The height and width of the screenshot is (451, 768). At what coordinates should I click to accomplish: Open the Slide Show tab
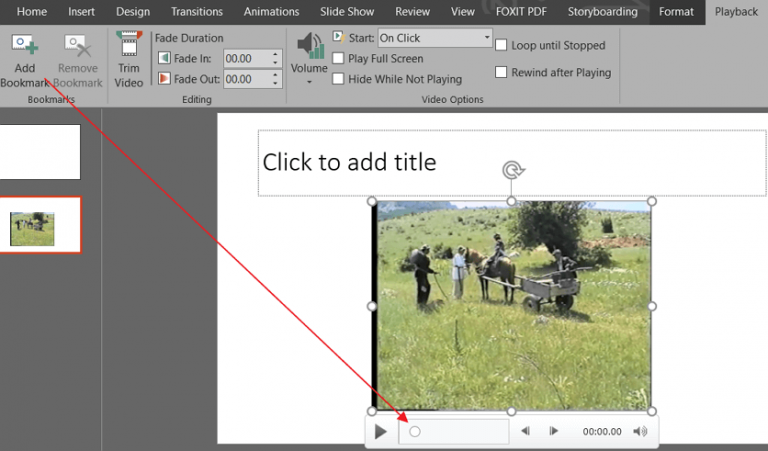(347, 12)
